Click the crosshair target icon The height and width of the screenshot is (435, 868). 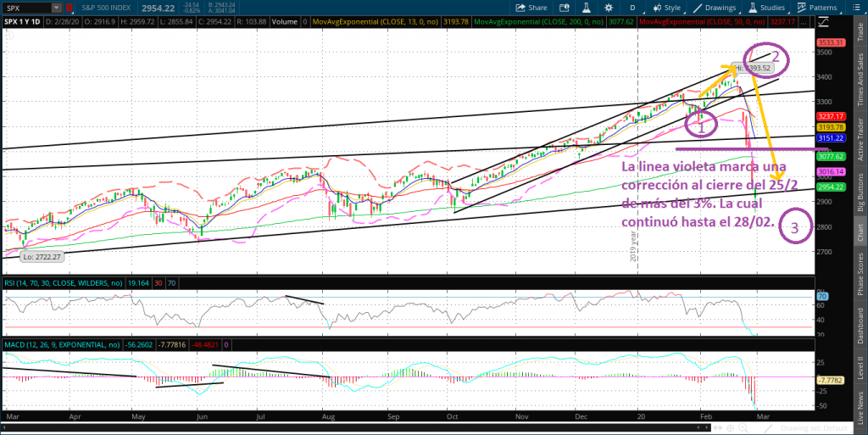click(x=731, y=428)
